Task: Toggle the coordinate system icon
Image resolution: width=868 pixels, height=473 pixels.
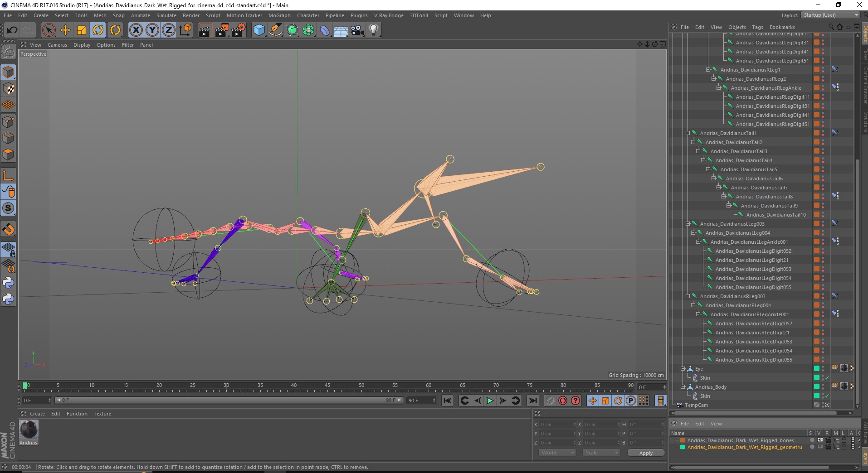Action: 185,30
